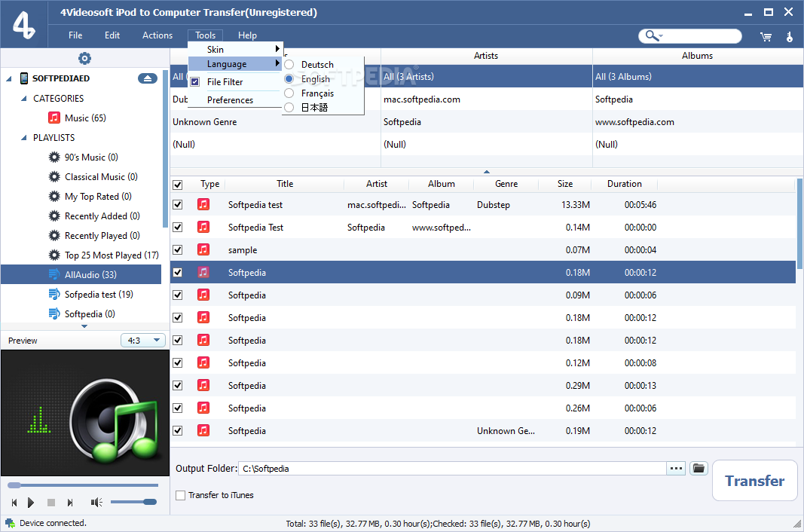Open the search options dropdown arrow

(x=661, y=36)
